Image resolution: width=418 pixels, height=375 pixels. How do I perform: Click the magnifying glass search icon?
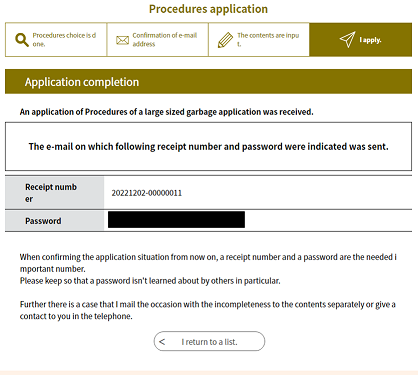click(x=22, y=40)
